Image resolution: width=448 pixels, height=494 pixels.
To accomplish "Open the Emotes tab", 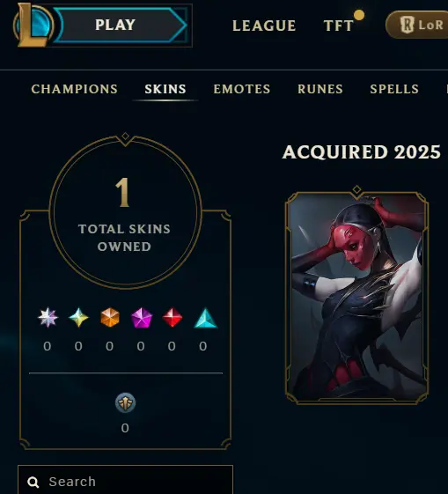I will click(x=242, y=89).
